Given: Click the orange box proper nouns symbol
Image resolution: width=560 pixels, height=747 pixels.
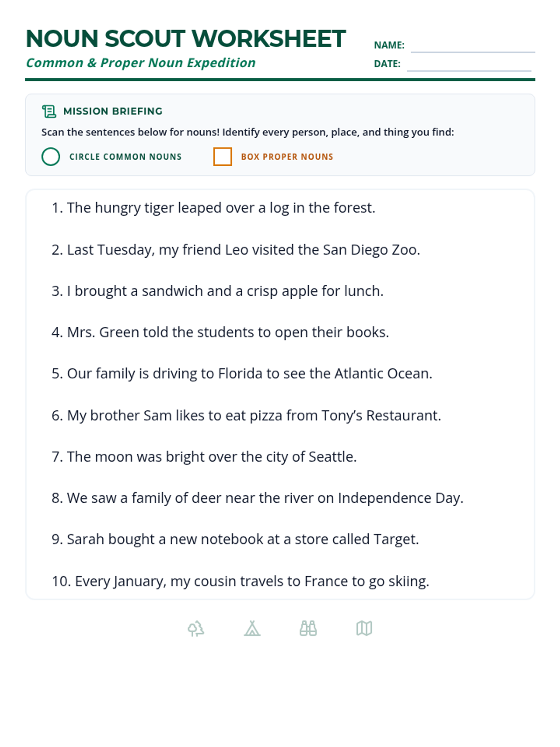Looking at the screenshot, I should (x=223, y=157).
